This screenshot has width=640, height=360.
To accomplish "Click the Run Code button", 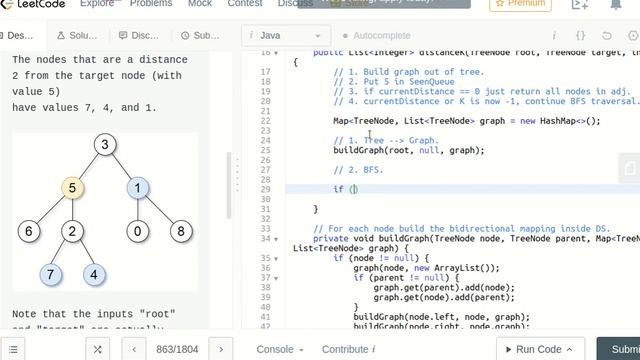I will pos(540,349).
